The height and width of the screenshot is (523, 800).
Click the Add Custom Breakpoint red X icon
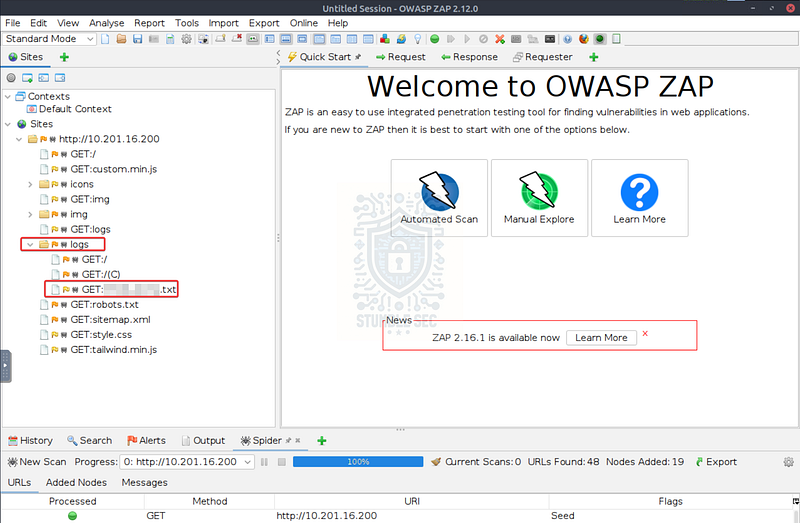pyautogui.click(x=500, y=39)
